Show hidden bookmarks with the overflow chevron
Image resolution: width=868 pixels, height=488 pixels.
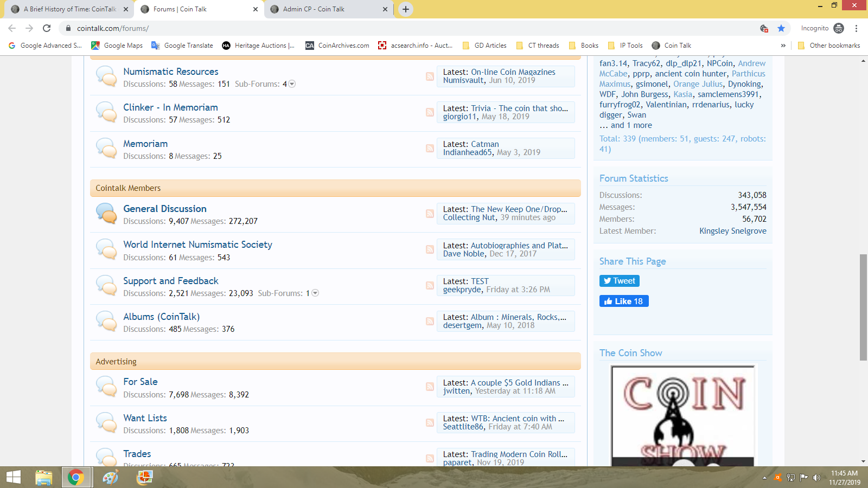click(783, 46)
